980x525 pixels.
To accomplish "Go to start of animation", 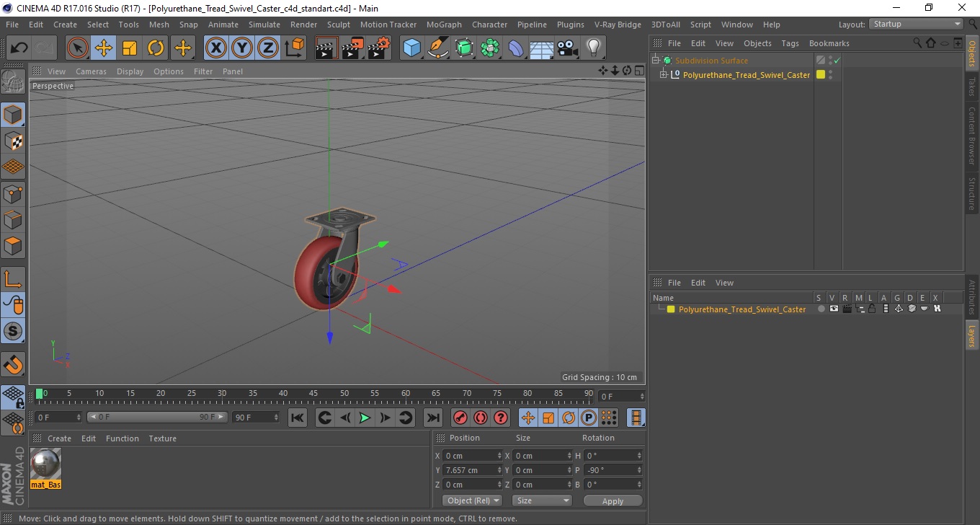I will 297,418.
